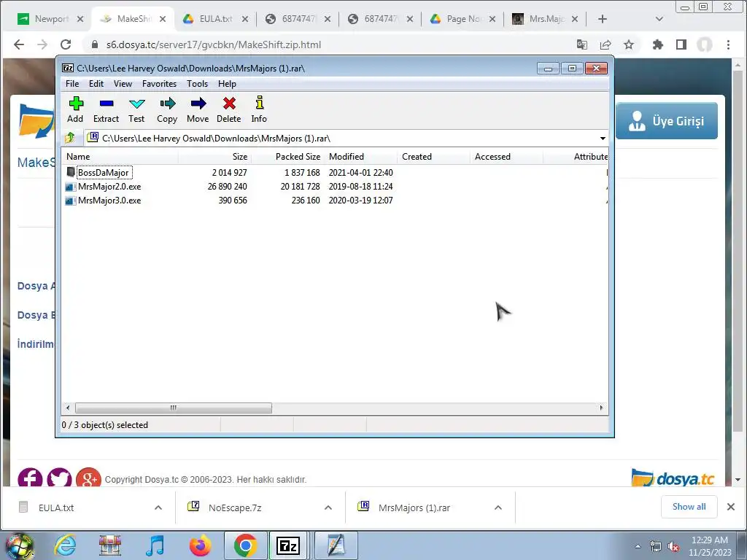This screenshot has height=560, width=747.
Task: Click the Add toolbar icon in 7-Zip
Action: point(75,110)
